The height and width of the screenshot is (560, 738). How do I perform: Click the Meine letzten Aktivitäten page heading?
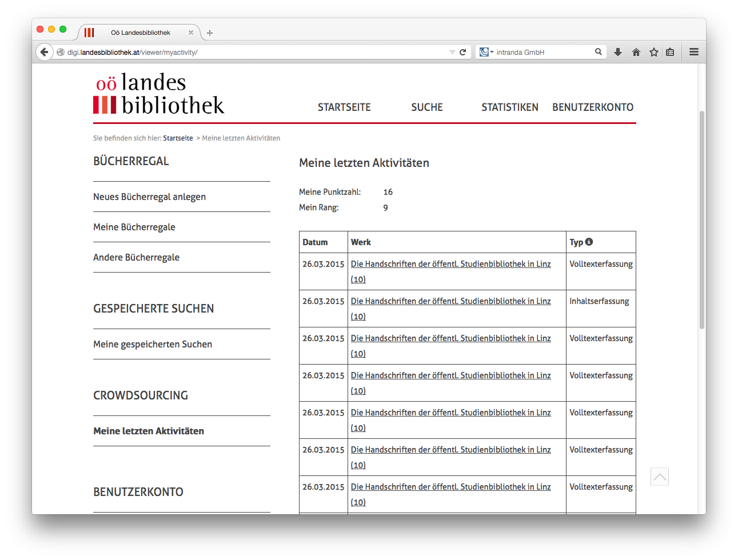(x=364, y=163)
